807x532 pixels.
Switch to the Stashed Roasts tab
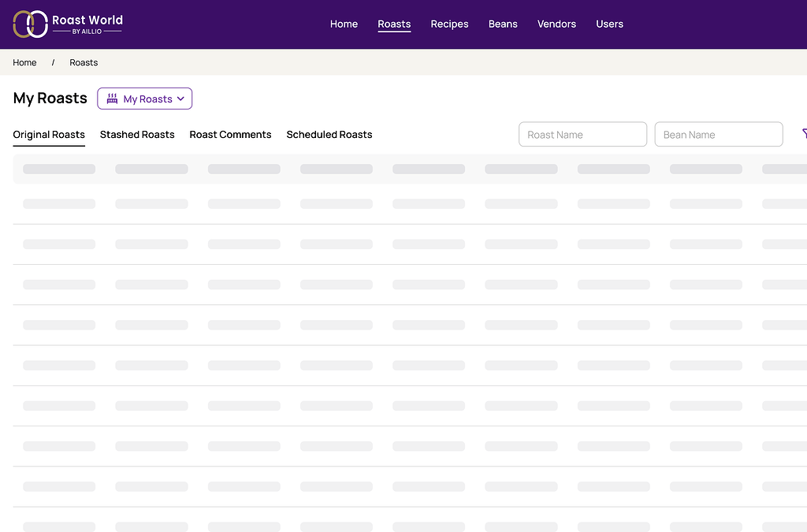click(137, 135)
